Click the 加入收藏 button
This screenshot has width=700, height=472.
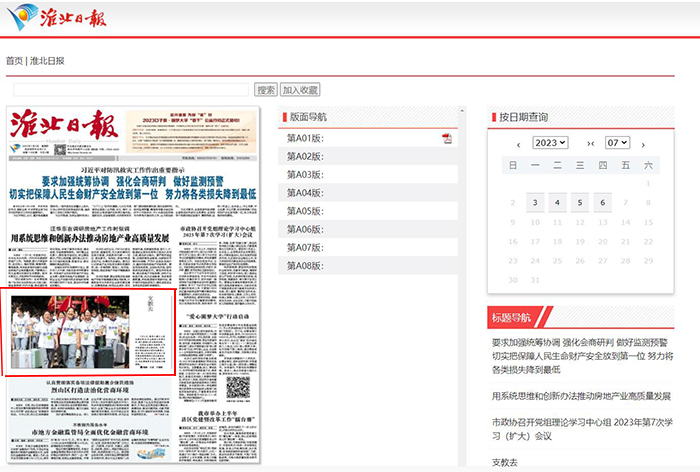[300, 90]
